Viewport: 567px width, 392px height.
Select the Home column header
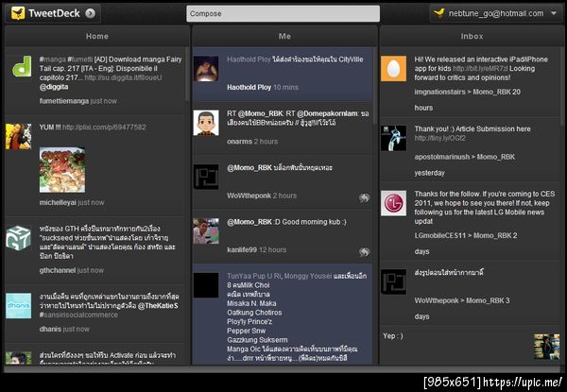pyautogui.click(x=97, y=36)
